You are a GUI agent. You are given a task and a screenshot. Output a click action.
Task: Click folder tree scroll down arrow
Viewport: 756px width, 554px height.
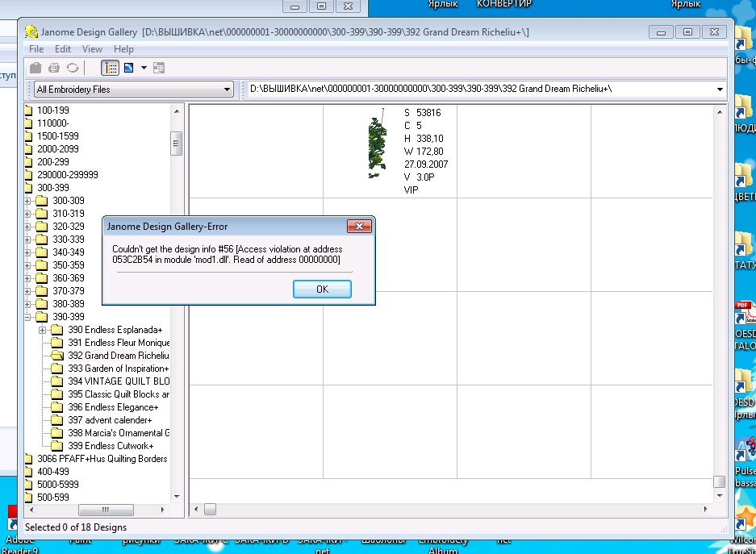point(177,496)
